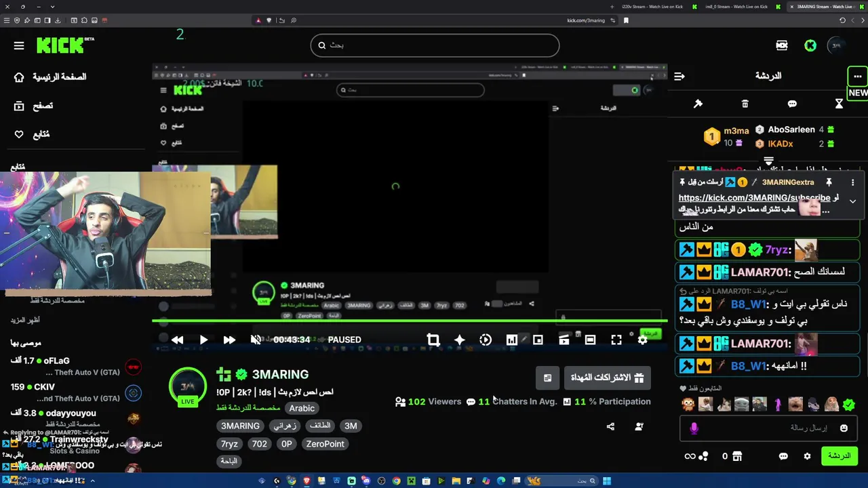This screenshot has height=488, width=868.
Task: Click the trash clear-chat icon
Action: pyautogui.click(x=745, y=104)
